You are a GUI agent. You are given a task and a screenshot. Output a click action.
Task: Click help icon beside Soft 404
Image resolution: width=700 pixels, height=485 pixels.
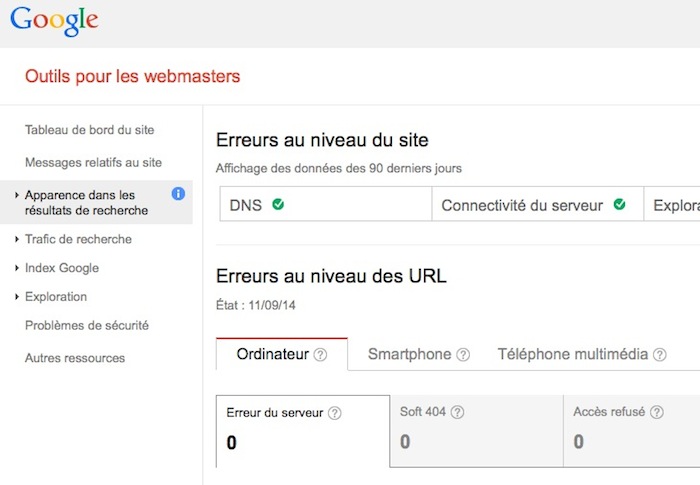coord(458,412)
